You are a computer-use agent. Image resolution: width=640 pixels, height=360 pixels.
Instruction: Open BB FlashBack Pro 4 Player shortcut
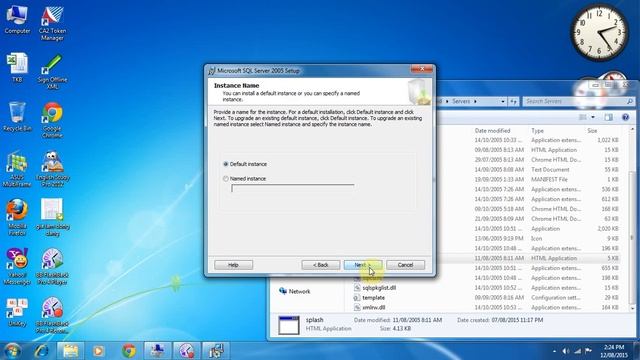[x=52, y=266]
